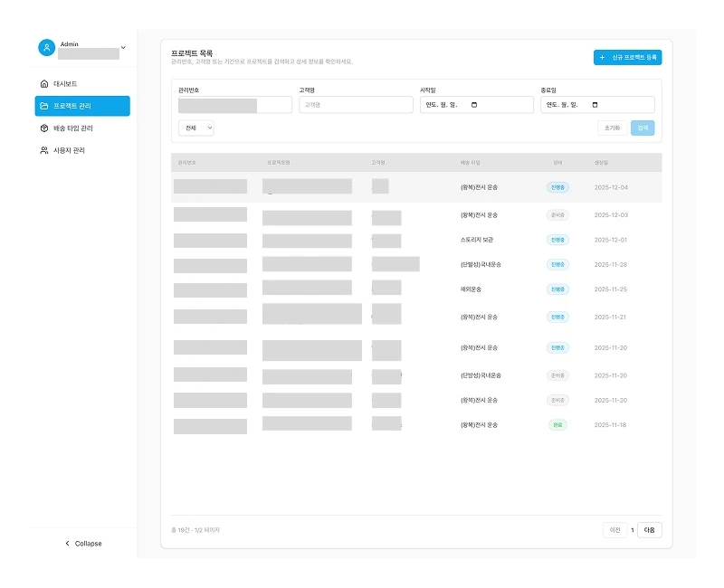
Task: Reset filters with the 초기화 button
Action: [613, 128]
